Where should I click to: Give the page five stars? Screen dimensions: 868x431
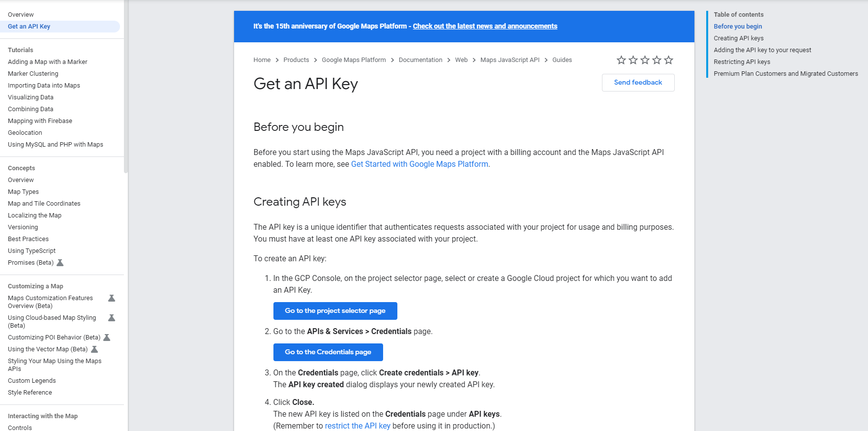point(668,60)
